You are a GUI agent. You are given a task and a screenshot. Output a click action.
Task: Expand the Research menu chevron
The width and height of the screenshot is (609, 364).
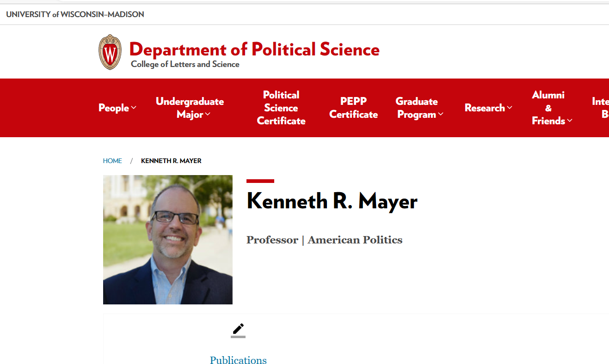510,108
